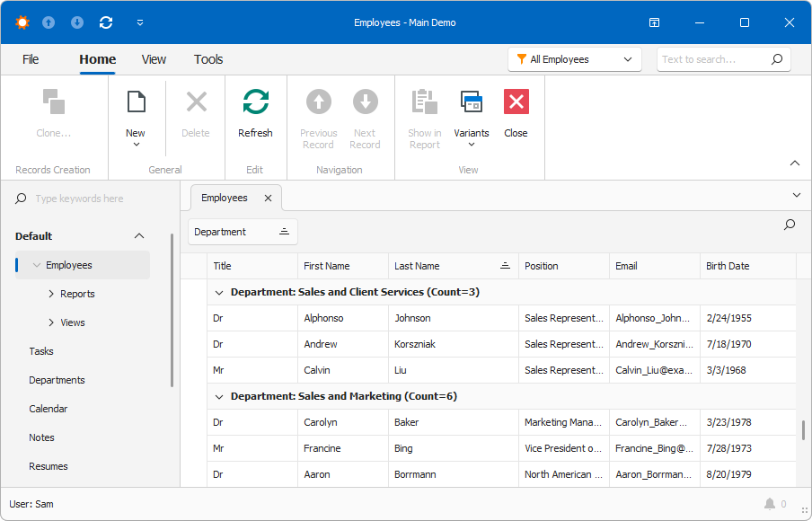Image resolution: width=812 pixels, height=521 pixels.
Task: Open the grid search with the magnifier icon
Action: tap(789, 225)
